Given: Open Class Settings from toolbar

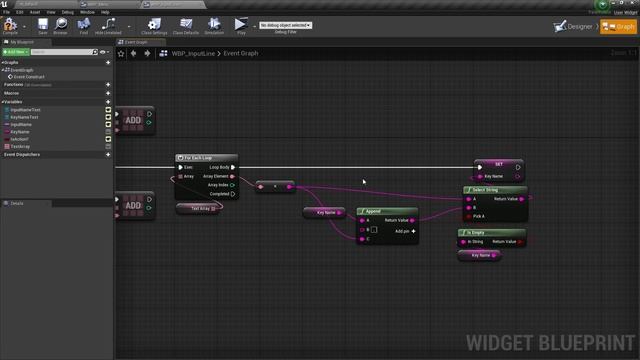Looking at the screenshot, I should (x=154, y=25).
